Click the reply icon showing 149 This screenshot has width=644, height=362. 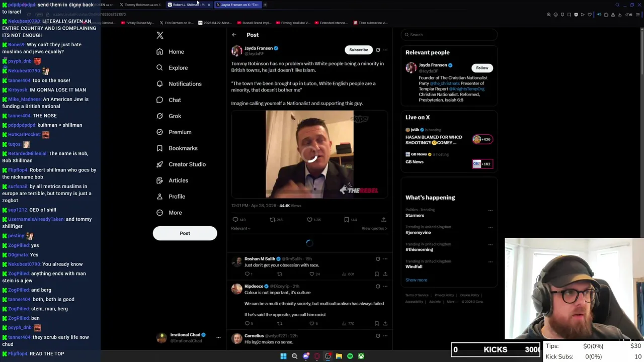[x=235, y=220]
